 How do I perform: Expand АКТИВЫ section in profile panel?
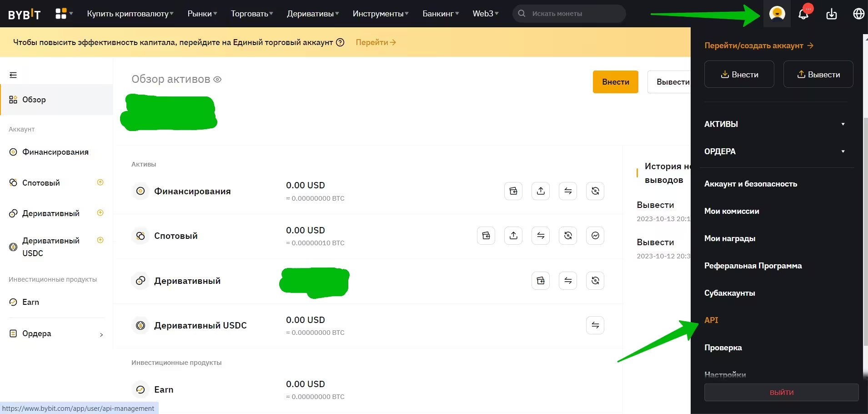click(774, 124)
